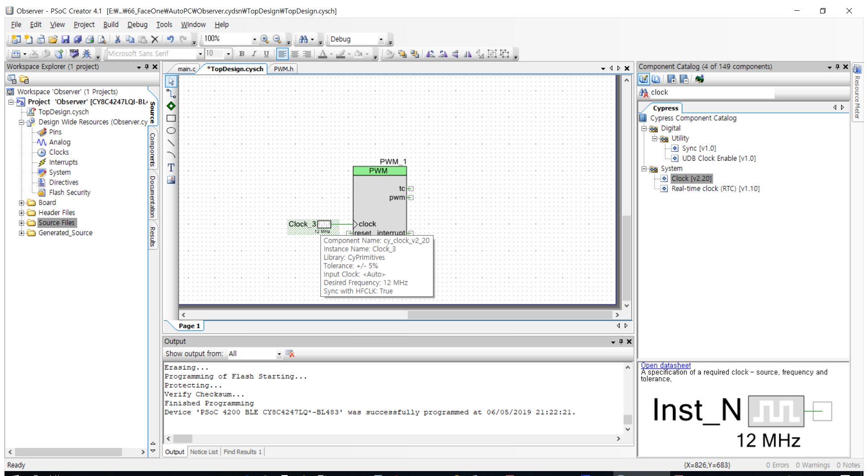Open the Tools menu

164,25
